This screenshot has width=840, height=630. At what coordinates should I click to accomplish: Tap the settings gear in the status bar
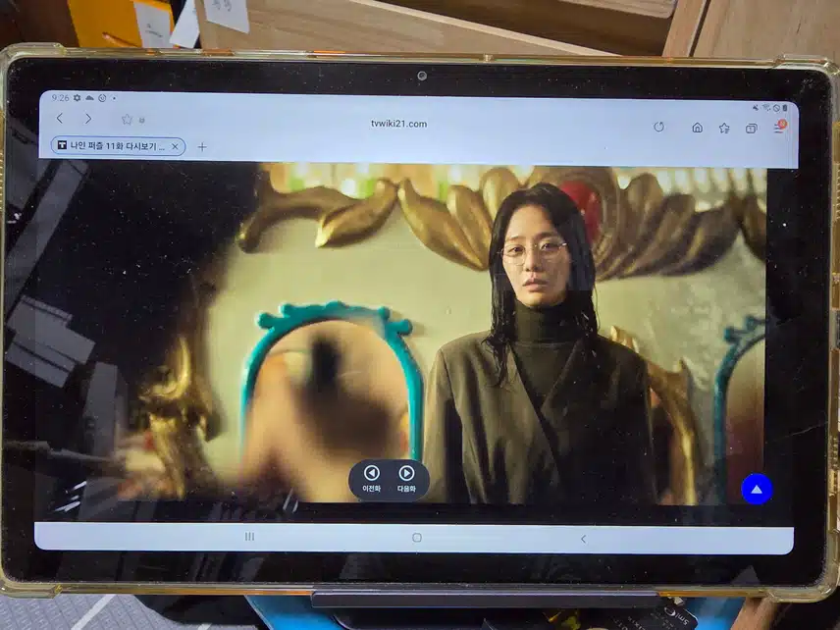78,97
